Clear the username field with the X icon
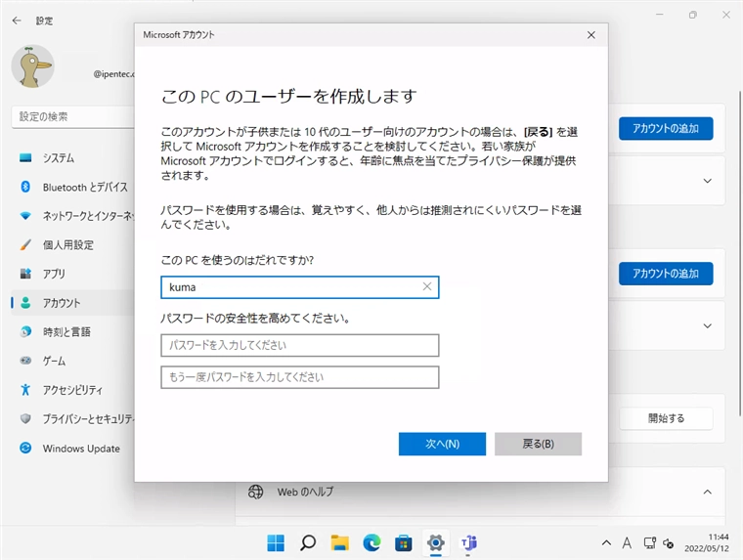743x560 pixels. pyautogui.click(x=427, y=286)
